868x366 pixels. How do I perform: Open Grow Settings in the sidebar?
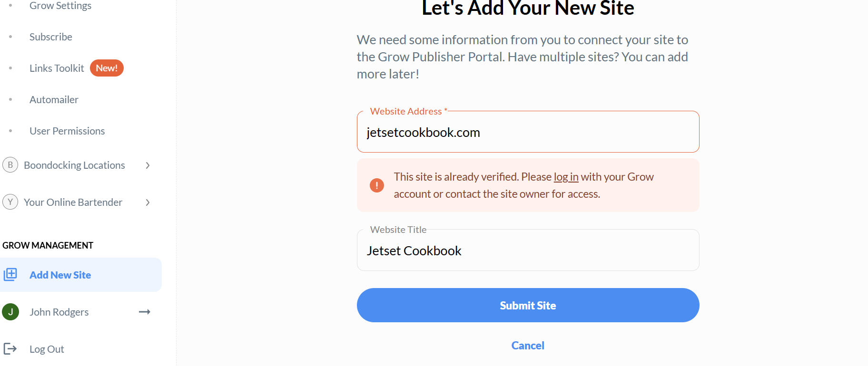(x=60, y=6)
